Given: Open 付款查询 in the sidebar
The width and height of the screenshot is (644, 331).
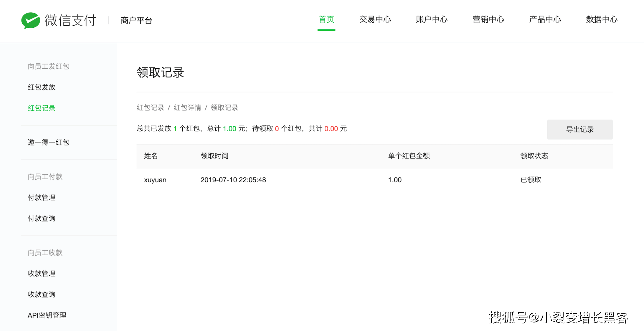Looking at the screenshot, I should coord(42,219).
